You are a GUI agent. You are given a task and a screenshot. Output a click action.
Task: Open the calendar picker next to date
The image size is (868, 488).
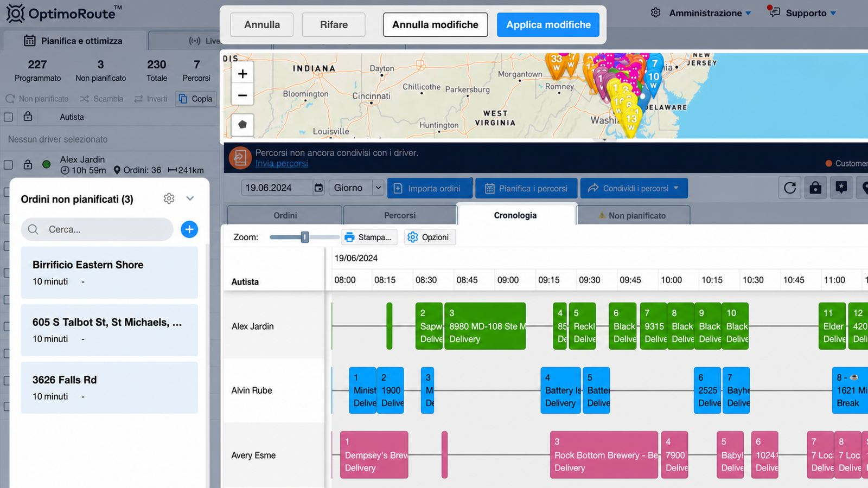(x=318, y=188)
